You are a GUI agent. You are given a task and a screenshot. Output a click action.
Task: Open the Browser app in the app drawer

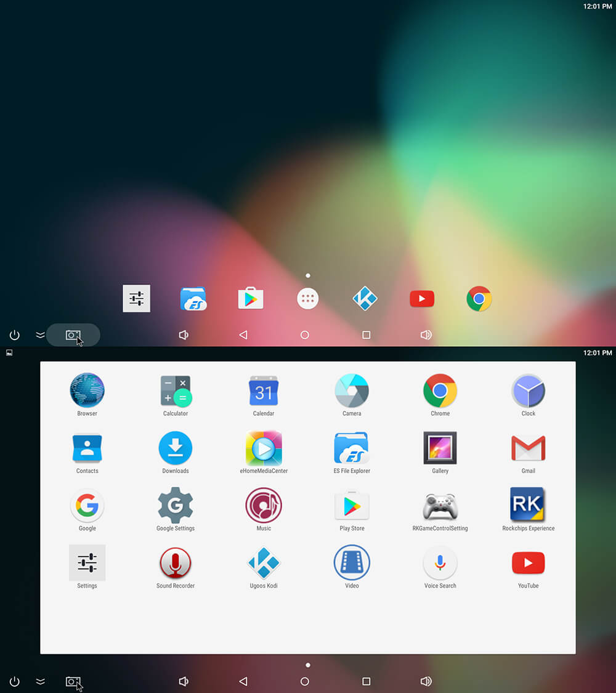(x=87, y=391)
